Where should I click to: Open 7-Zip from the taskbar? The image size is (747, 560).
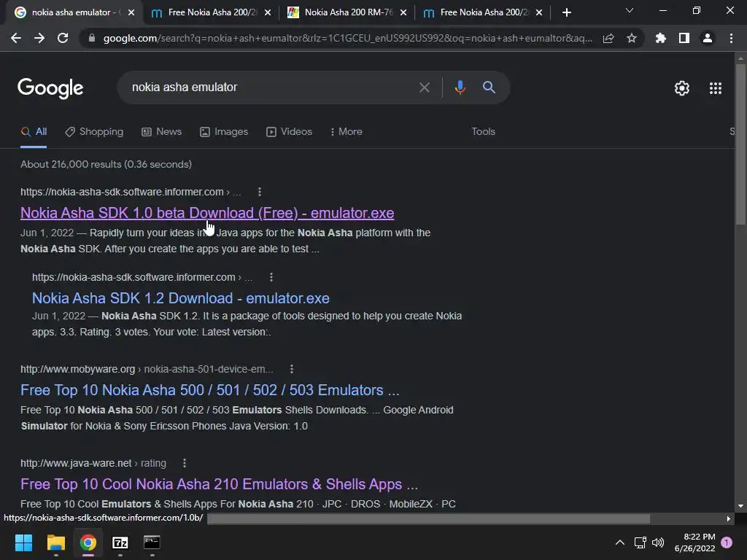click(x=120, y=542)
